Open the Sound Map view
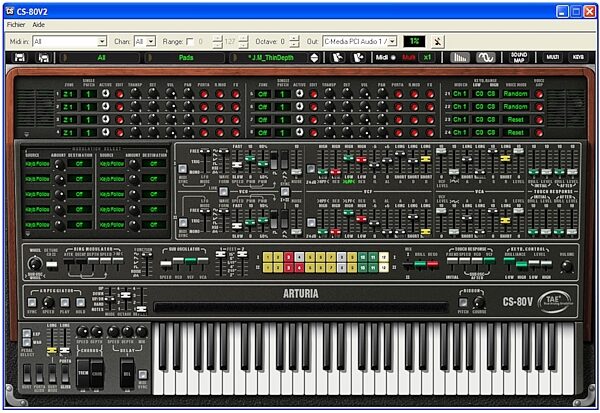Screen dimensions: 600x413 [519, 58]
